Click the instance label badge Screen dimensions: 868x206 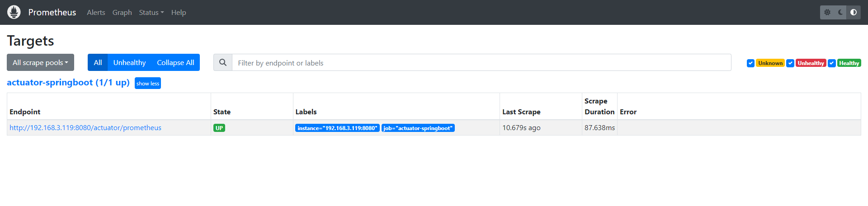pos(337,128)
